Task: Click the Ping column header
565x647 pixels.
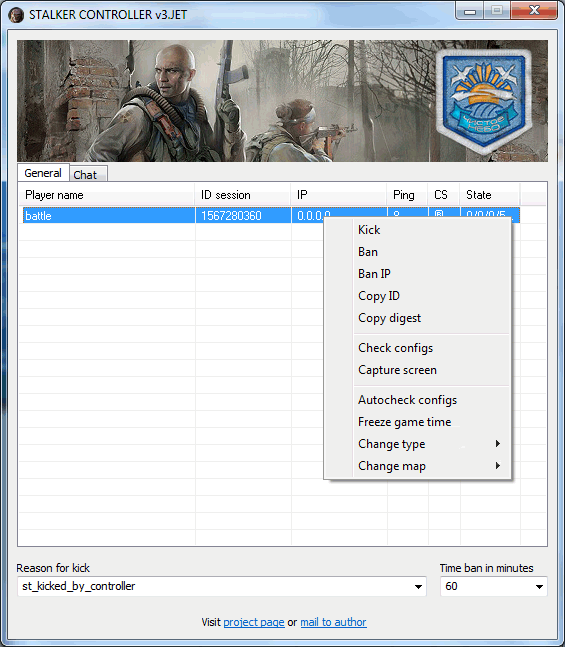Action: click(407, 195)
